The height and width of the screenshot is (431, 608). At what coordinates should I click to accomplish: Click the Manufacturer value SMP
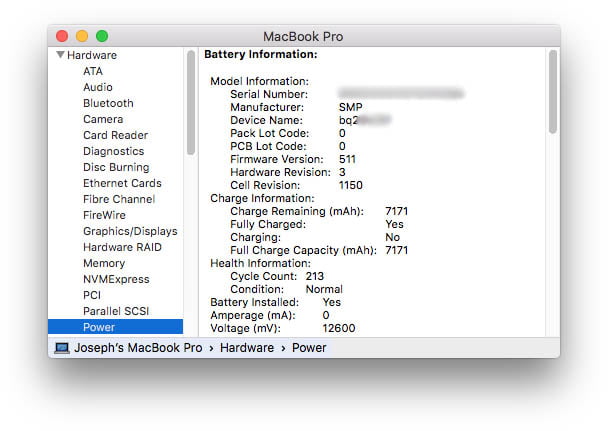(x=351, y=107)
